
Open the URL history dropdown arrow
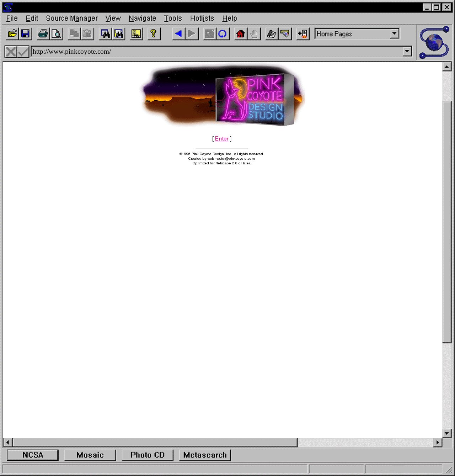point(407,52)
